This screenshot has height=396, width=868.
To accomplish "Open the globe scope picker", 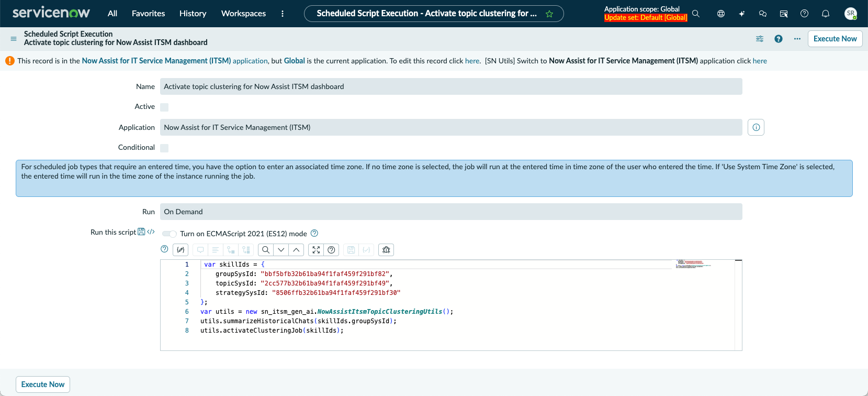I will (721, 14).
